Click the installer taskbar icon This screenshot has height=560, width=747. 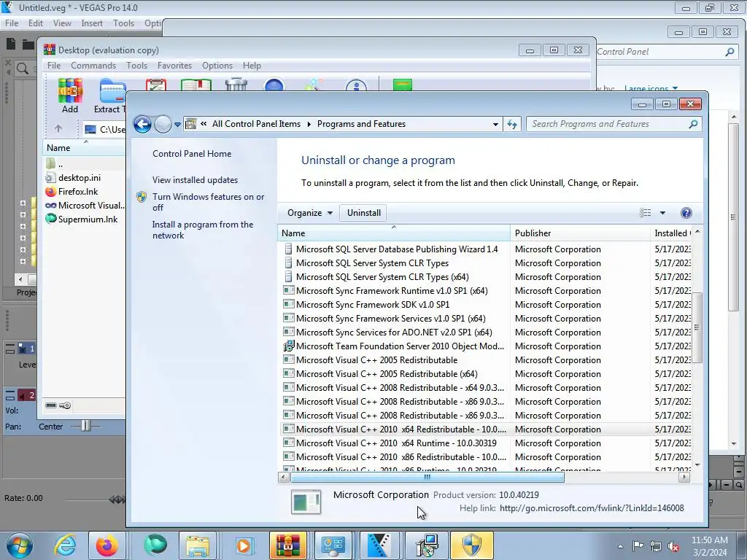426,545
